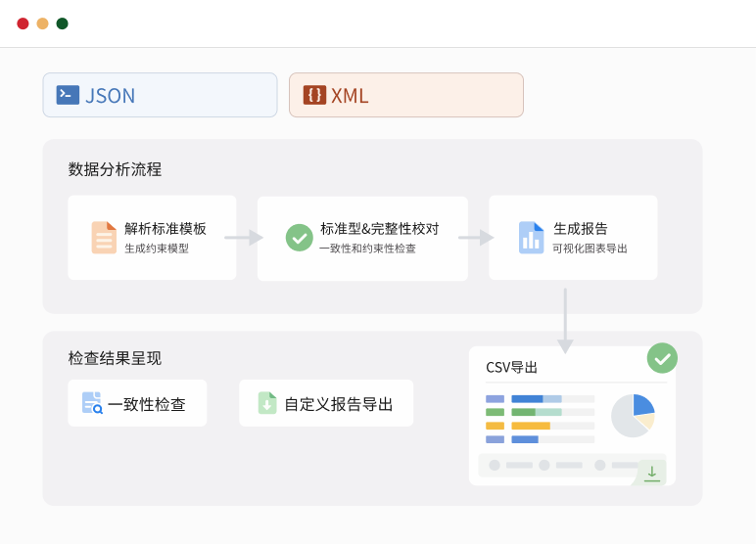Image resolution: width=756 pixels, height=544 pixels.
Task: Select the 自定义报告导出 button
Action: point(326,403)
